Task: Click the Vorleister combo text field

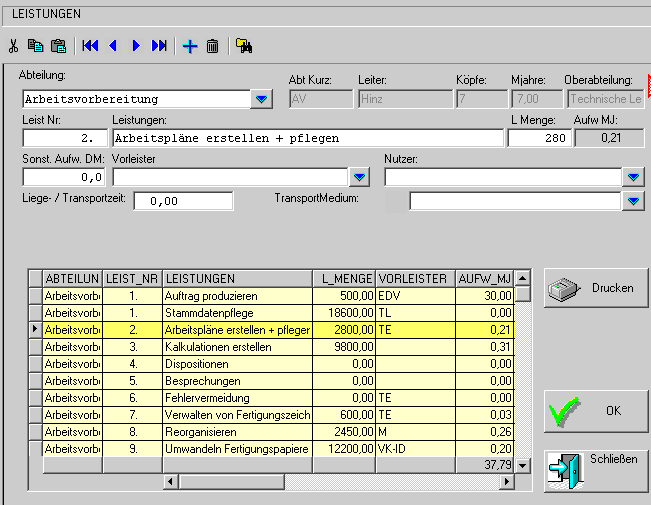Action: point(230,177)
